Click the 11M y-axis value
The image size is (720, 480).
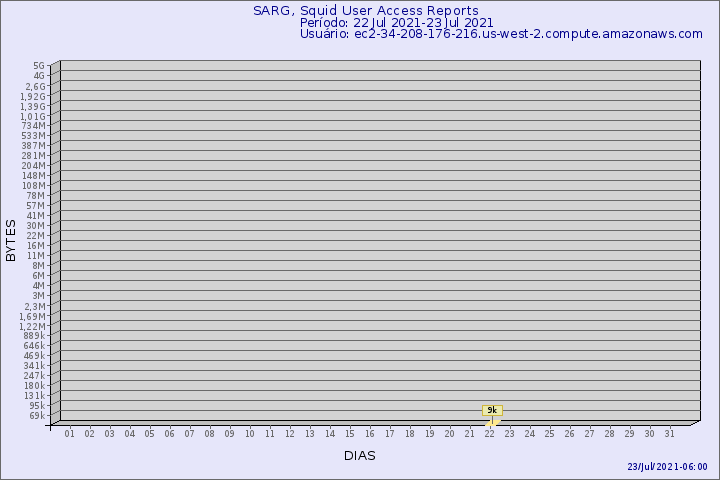(x=36, y=256)
